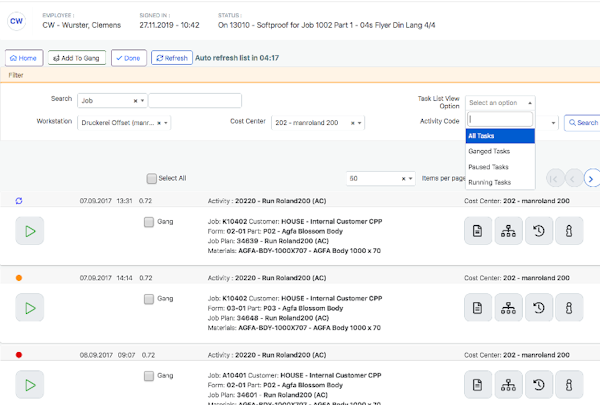Check Gang box for first task
This screenshot has height=405, width=600.
click(x=149, y=220)
